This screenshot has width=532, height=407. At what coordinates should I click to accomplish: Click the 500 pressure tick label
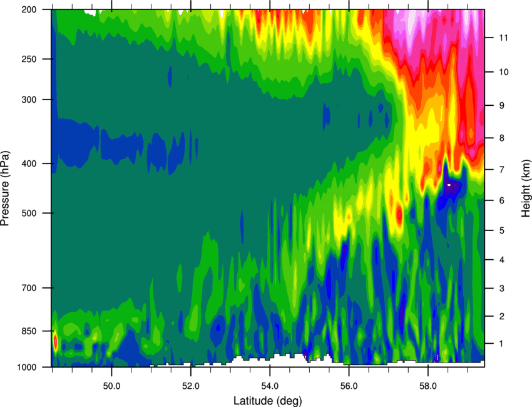(x=29, y=213)
